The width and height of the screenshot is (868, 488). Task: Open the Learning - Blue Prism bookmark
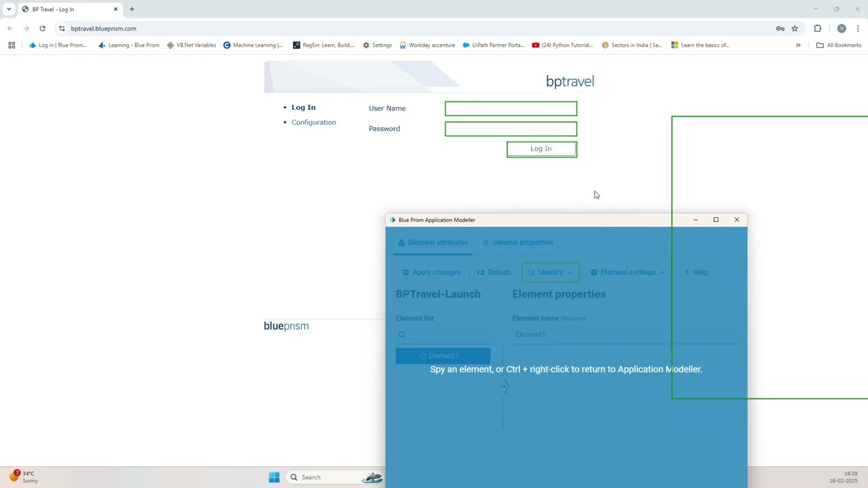click(129, 45)
